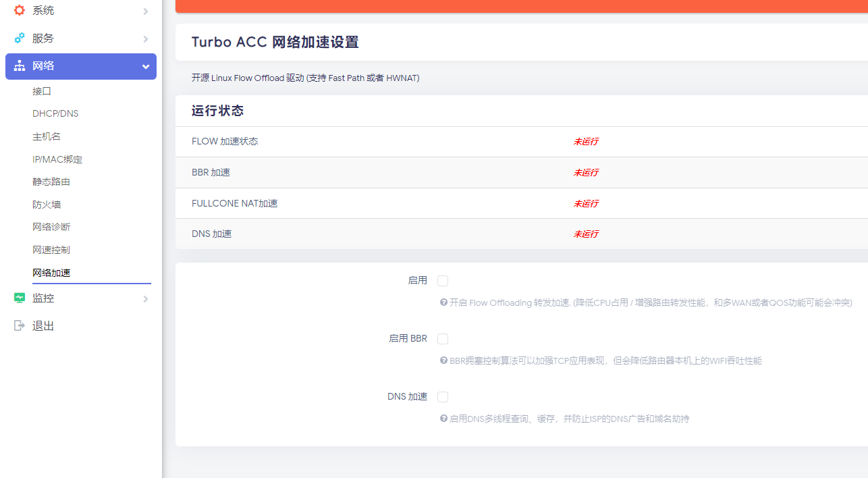Open the 防火墙 page
The height and width of the screenshot is (478, 868).
click(47, 205)
